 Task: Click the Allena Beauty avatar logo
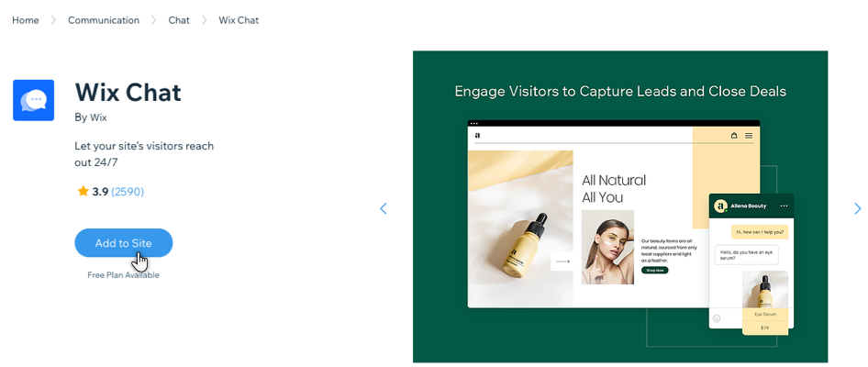[x=720, y=206]
